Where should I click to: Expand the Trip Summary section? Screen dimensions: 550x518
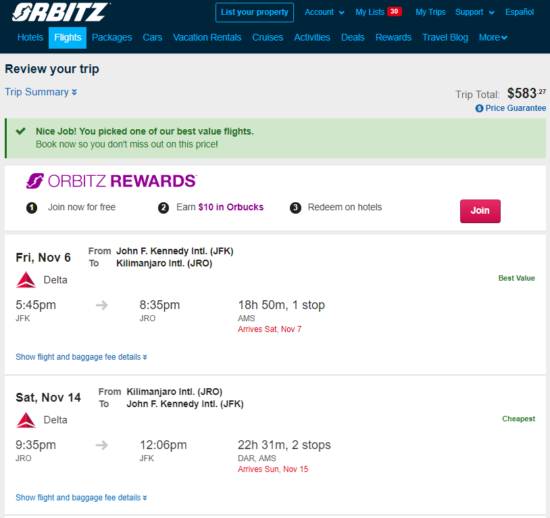pyautogui.click(x=41, y=92)
